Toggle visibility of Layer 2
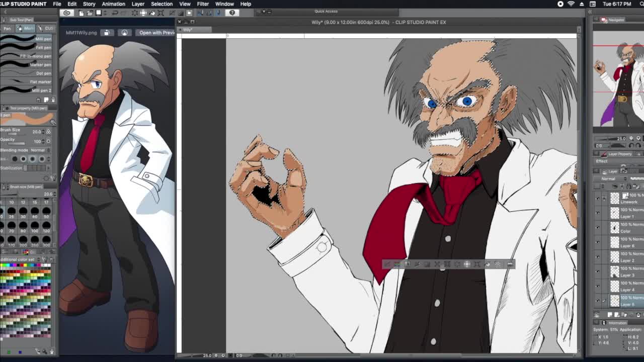This screenshot has height=362, width=644. point(598,257)
